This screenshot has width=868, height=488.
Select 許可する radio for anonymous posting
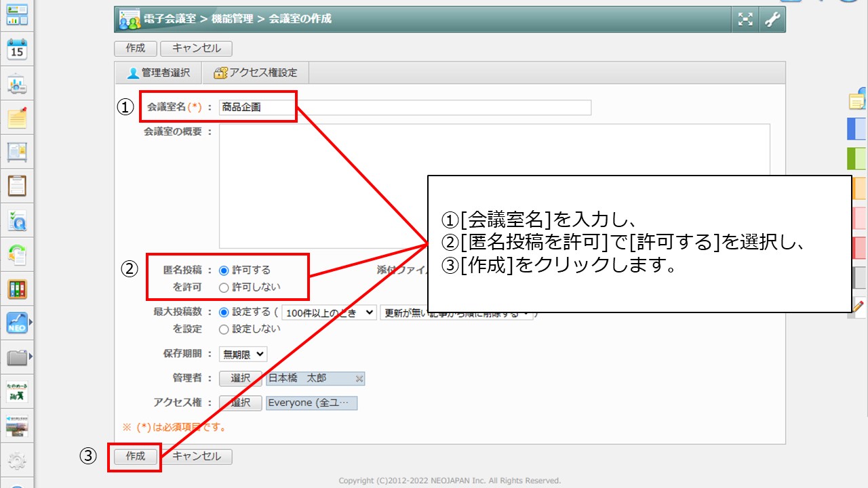point(224,270)
